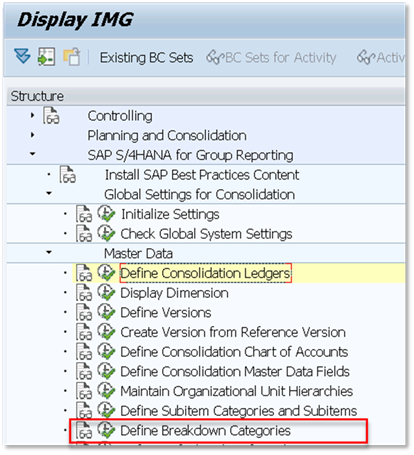Execute Maintain Organizational Unit Hierarchies icon
The image size is (414, 455).
point(106,390)
